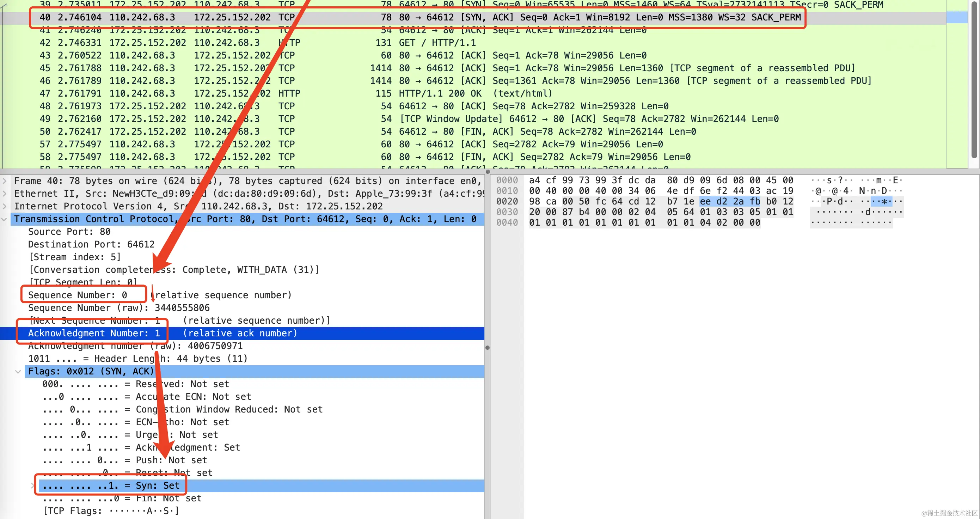This screenshot has width=980, height=519.
Task: Collapse the Flags: 0x012 (SYN, ACK) tree
Action: tap(18, 371)
